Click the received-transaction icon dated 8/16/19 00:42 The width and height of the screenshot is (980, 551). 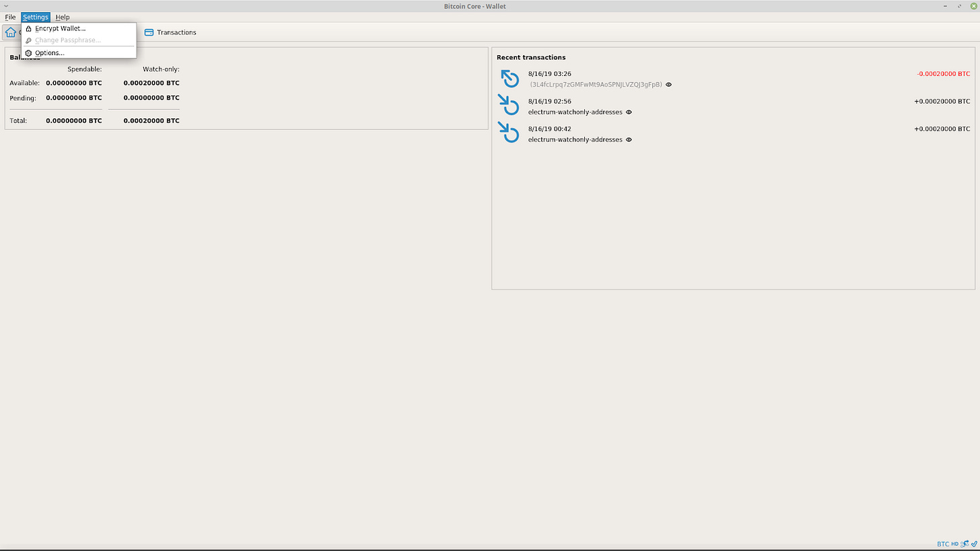click(510, 134)
